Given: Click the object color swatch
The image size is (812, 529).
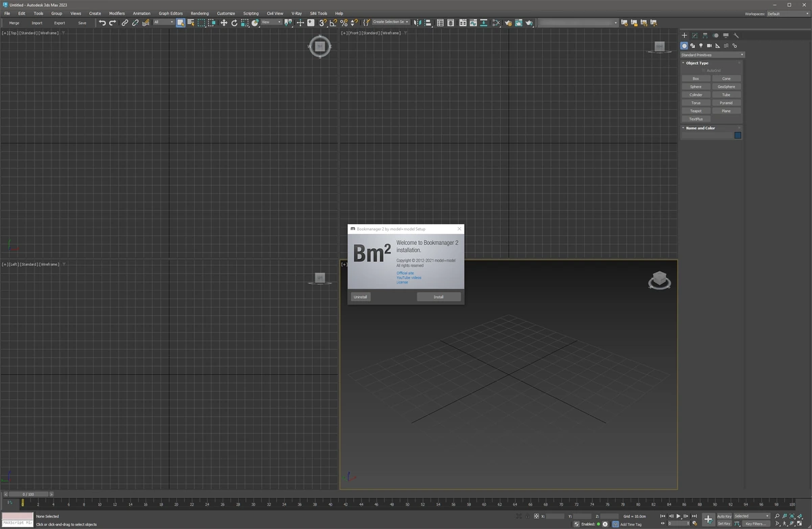Looking at the screenshot, I should [738, 135].
